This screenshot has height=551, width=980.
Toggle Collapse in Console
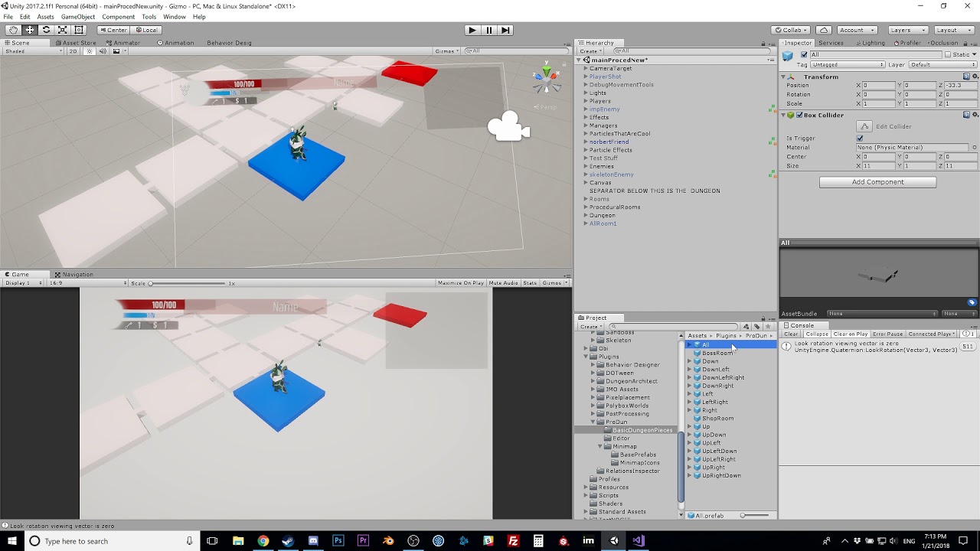(816, 334)
